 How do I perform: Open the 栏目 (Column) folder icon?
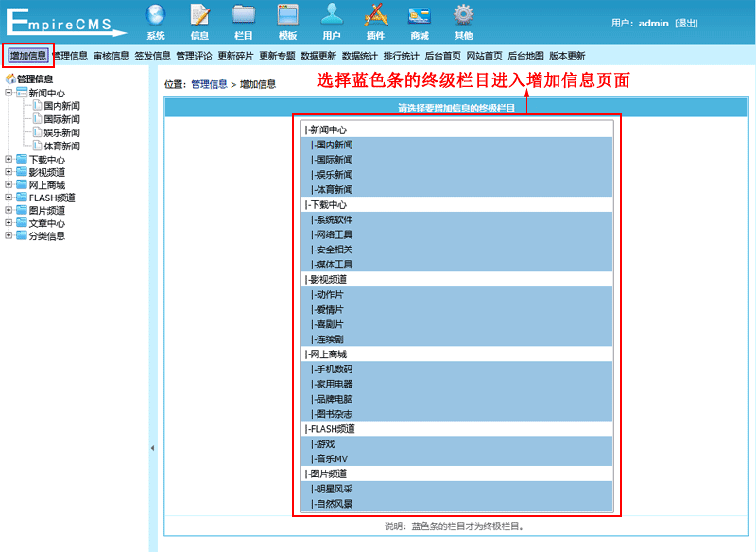[x=244, y=15]
